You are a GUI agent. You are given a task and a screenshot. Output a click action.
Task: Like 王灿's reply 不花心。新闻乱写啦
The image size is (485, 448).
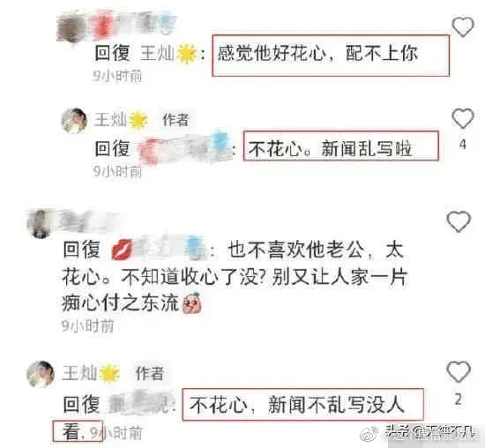463,118
